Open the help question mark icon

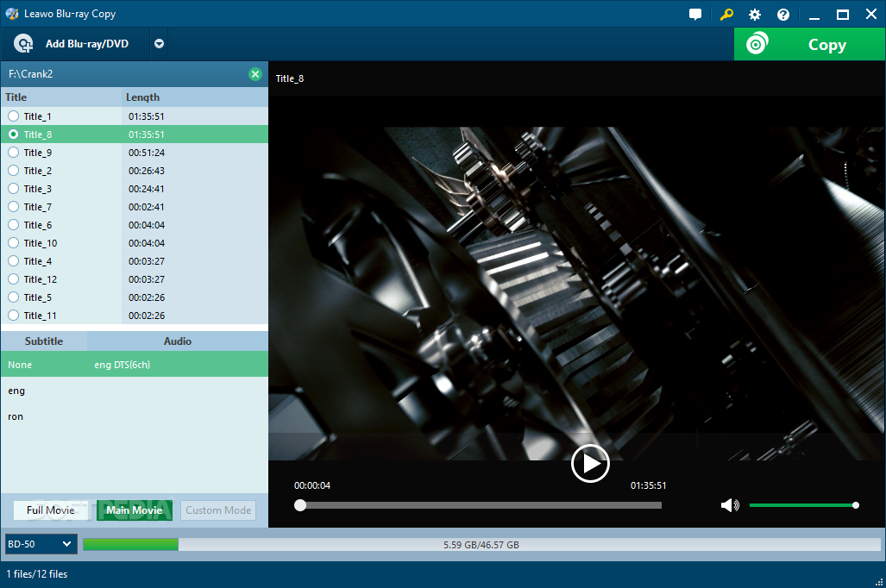(x=783, y=15)
